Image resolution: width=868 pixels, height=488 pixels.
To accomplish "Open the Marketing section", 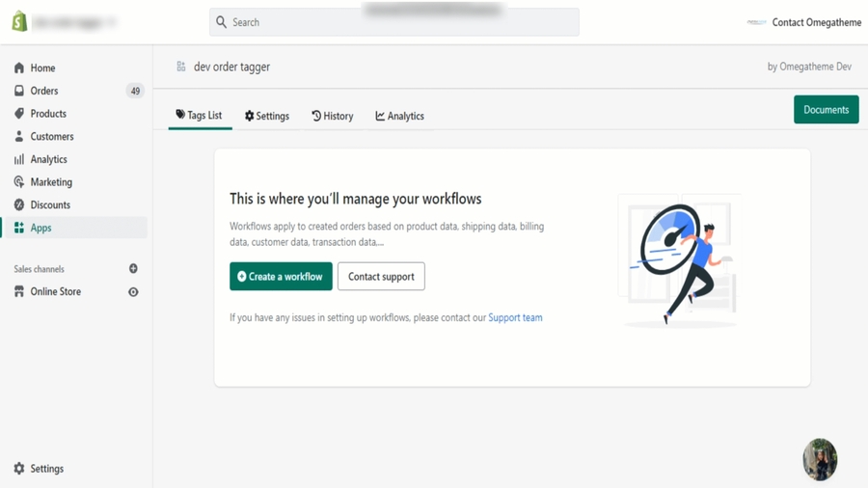I will coord(50,182).
